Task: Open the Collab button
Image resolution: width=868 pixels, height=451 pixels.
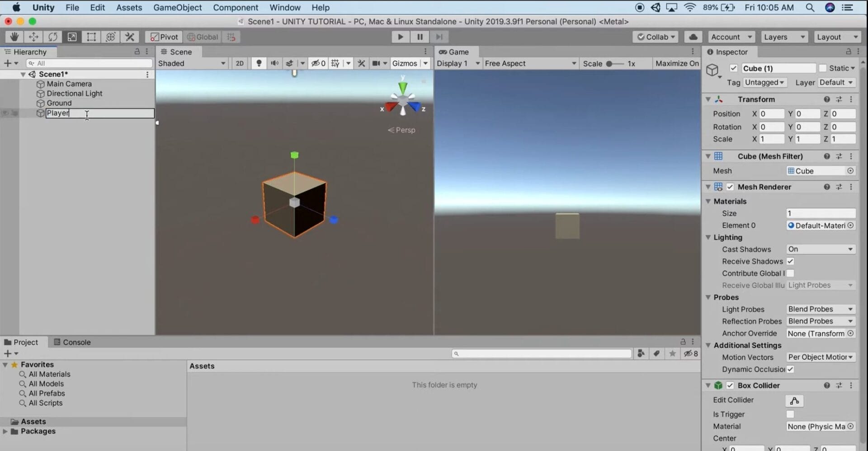Action: pos(656,37)
